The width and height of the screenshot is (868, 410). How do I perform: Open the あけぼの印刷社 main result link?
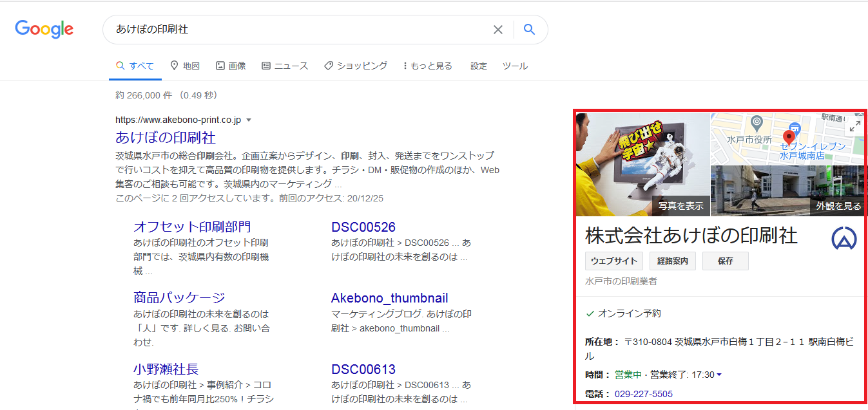coord(166,137)
